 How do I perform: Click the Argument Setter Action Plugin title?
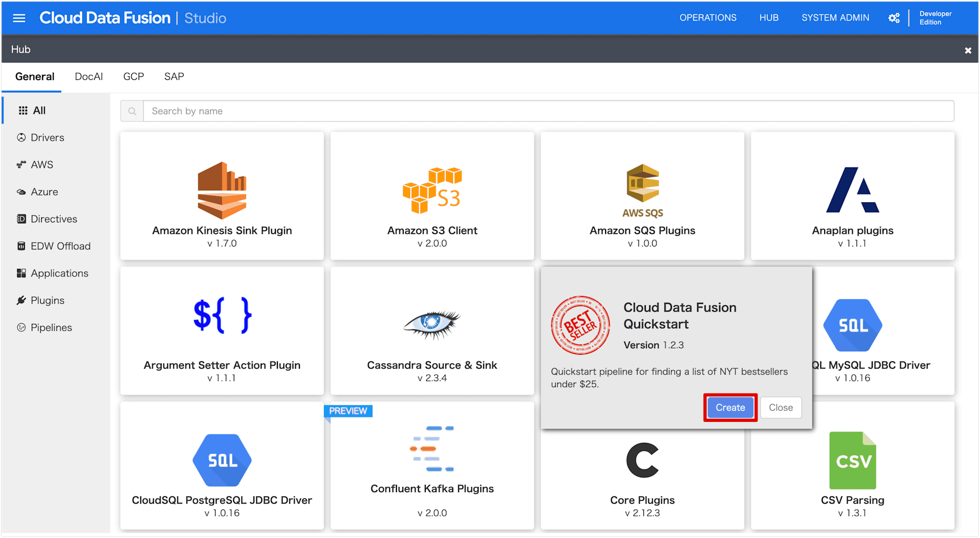[x=222, y=365]
